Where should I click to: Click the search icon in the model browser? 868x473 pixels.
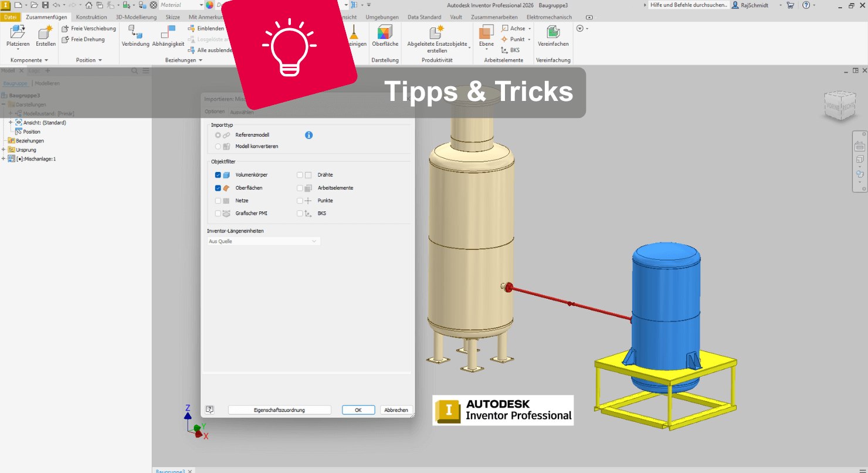135,71
